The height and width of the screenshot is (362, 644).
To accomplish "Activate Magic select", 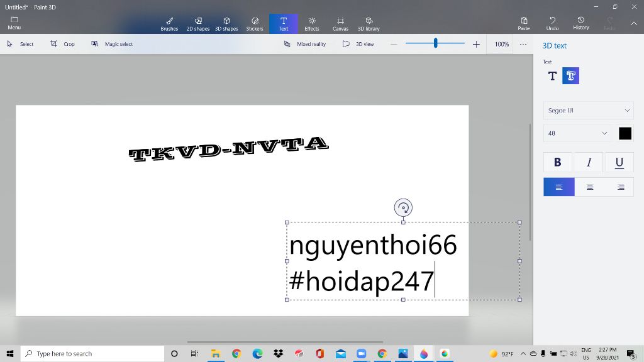I will click(x=112, y=44).
